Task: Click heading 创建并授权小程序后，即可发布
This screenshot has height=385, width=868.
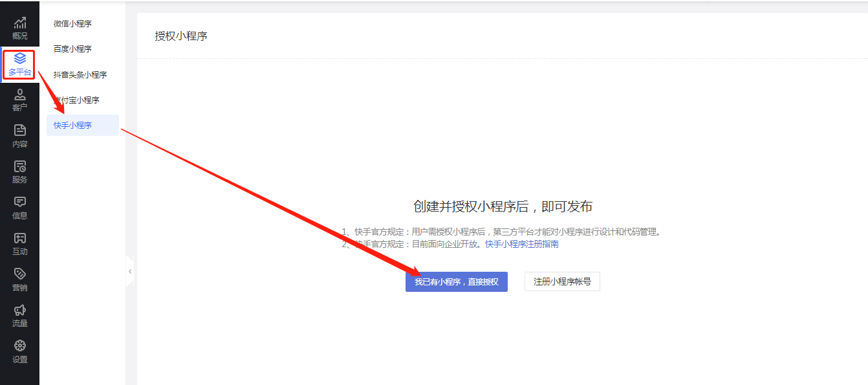Action: pos(503,206)
